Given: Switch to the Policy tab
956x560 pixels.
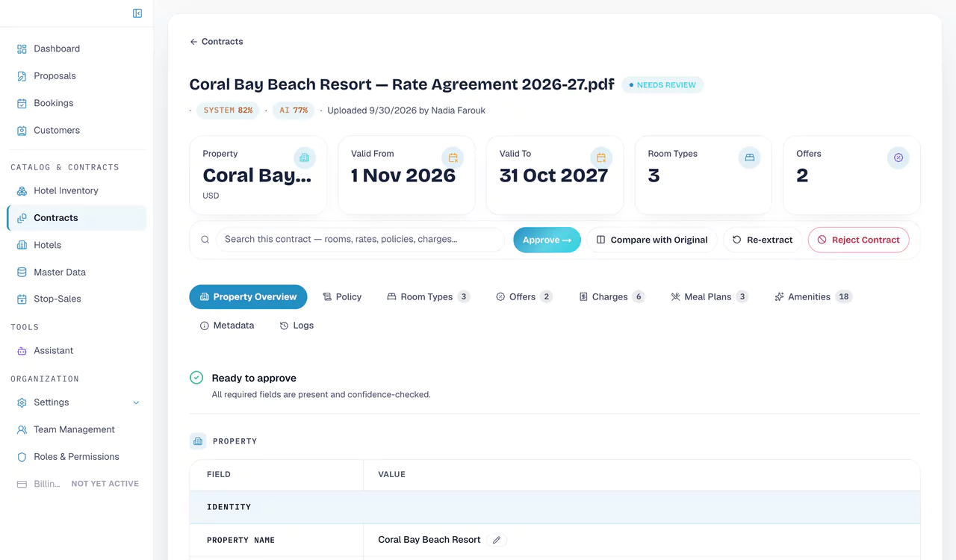Looking at the screenshot, I should click(x=342, y=297).
